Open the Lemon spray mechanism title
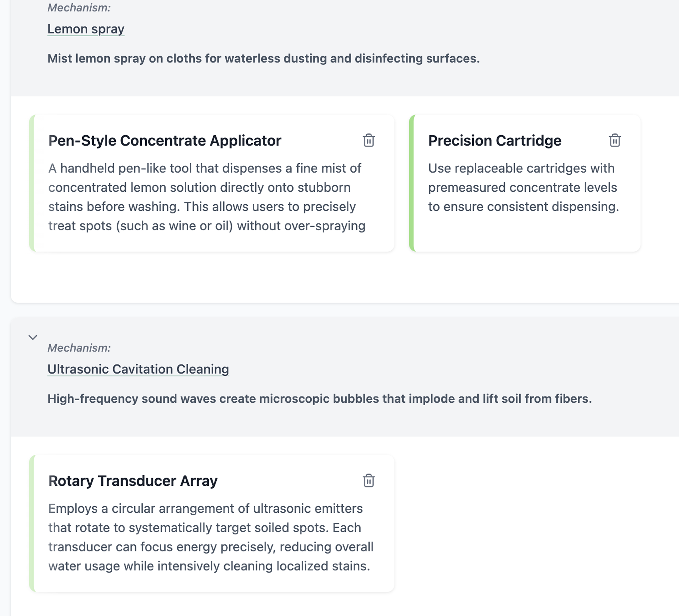 click(86, 29)
